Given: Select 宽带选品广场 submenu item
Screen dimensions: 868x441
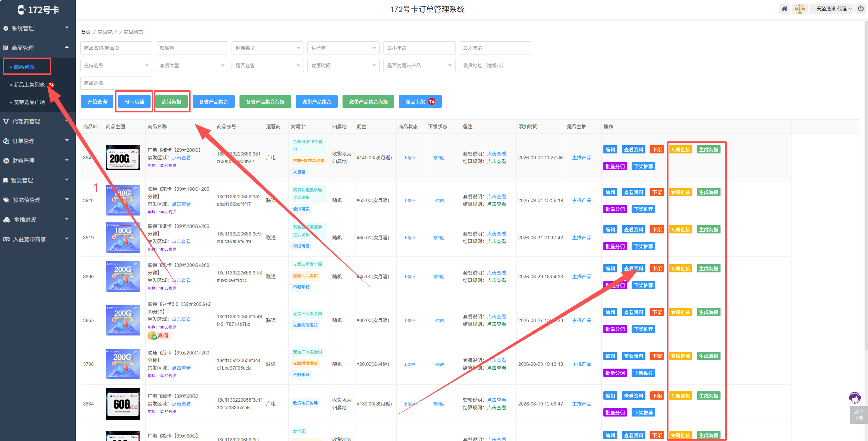Looking at the screenshot, I should click(29, 102).
